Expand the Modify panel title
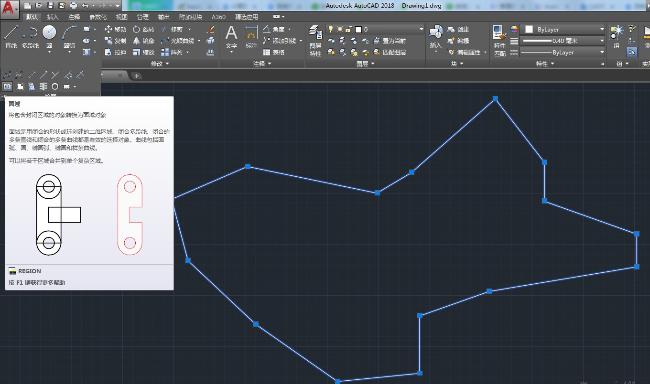 (x=160, y=63)
